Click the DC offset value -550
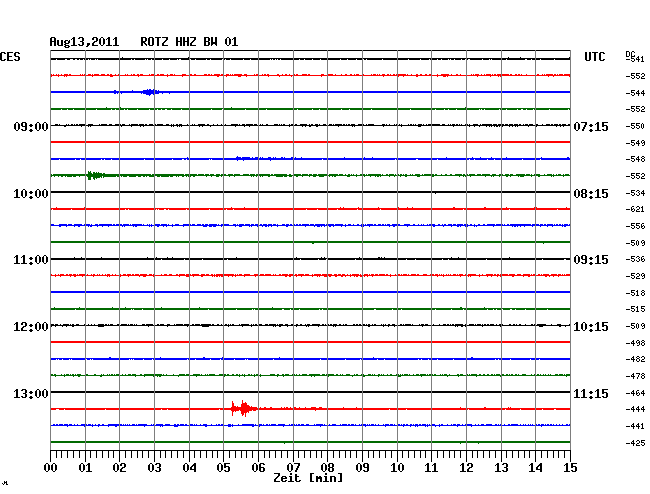The height and width of the screenshot is (494, 650). (635, 126)
